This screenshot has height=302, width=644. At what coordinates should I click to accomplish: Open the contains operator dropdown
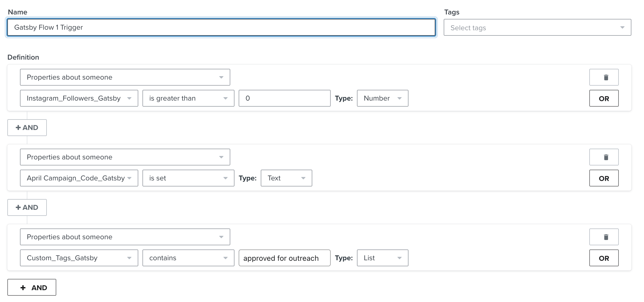pos(188,258)
